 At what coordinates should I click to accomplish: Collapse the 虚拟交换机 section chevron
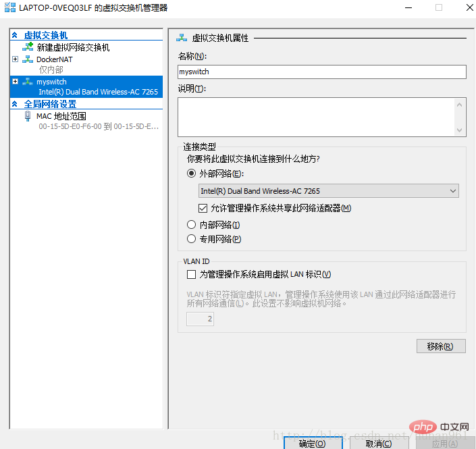point(15,35)
